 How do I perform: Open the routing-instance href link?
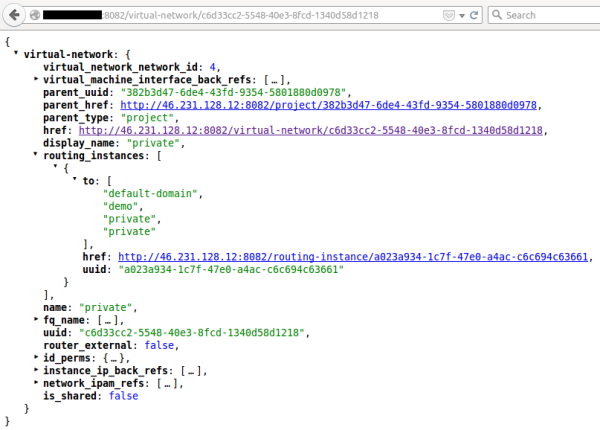point(353,257)
